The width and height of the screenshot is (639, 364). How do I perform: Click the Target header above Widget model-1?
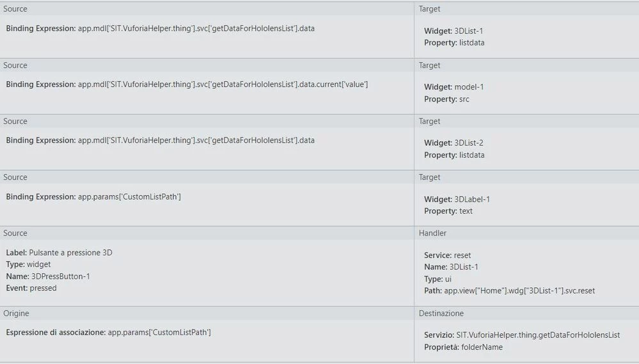(x=429, y=65)
